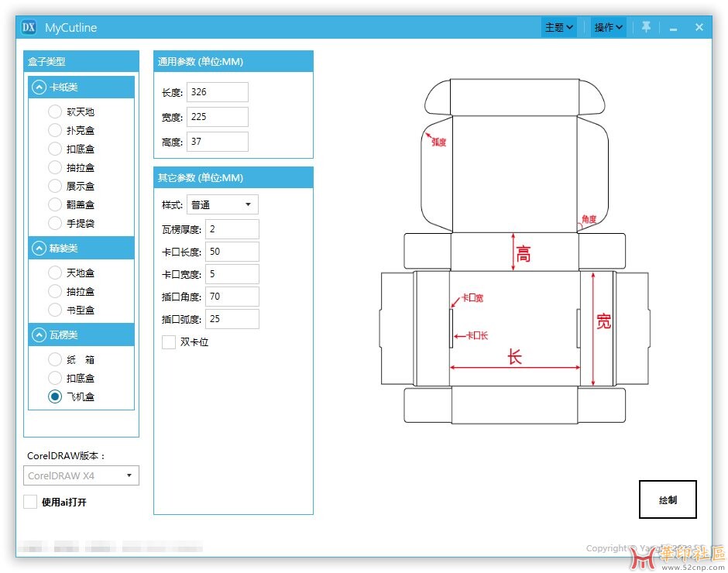Open the 主题 theme menu
This screenshot has height=573, width=728.
(x=559, y=27)
